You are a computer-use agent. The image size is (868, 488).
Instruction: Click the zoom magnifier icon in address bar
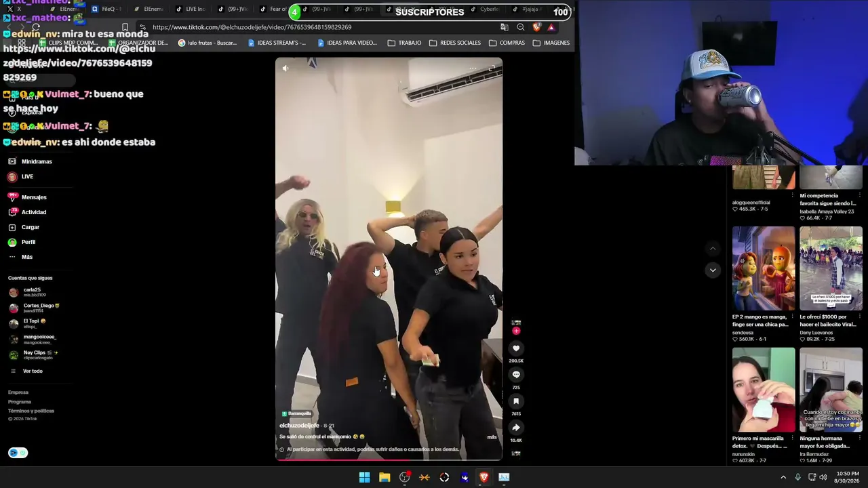[x=520, y=27]
